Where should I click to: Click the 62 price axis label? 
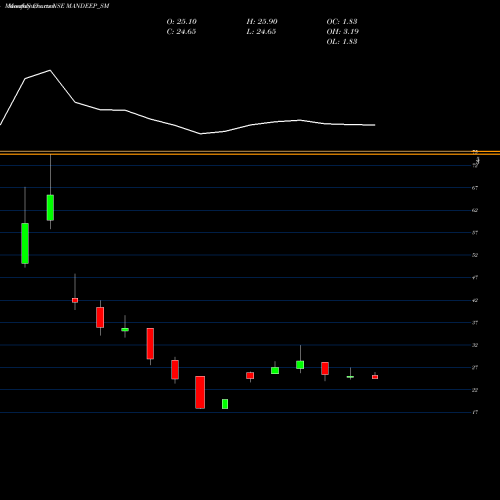(x=475, y=210)
